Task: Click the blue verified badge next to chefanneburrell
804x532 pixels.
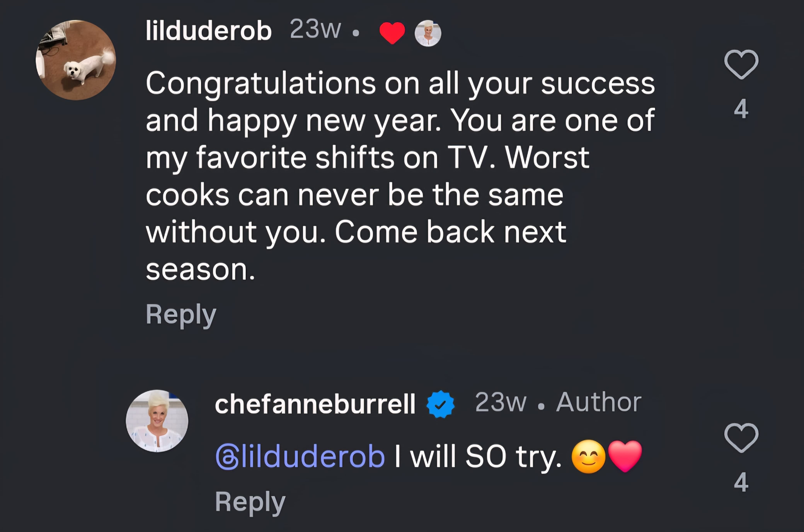Action: click(x=440, y=404)
